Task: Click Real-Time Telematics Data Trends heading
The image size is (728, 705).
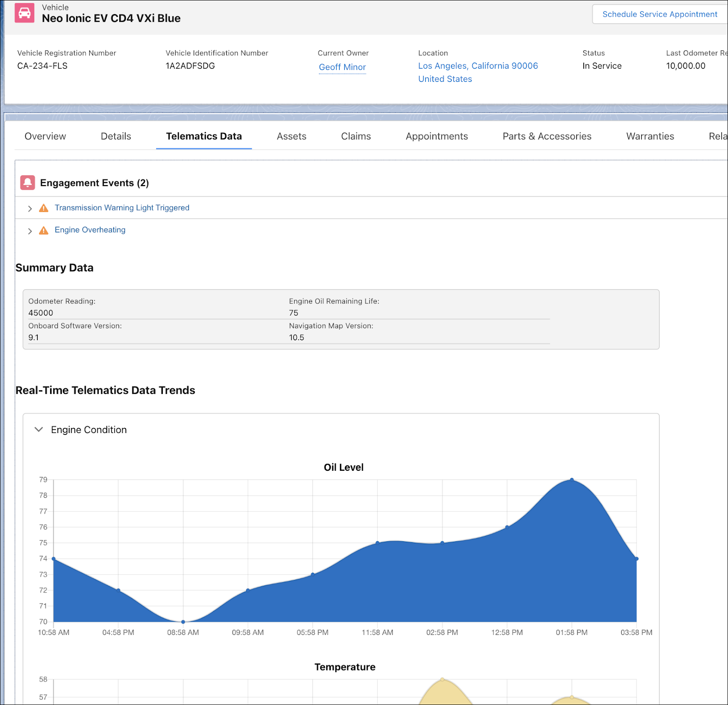Action: pyautogui.click(x=106, y=390)
